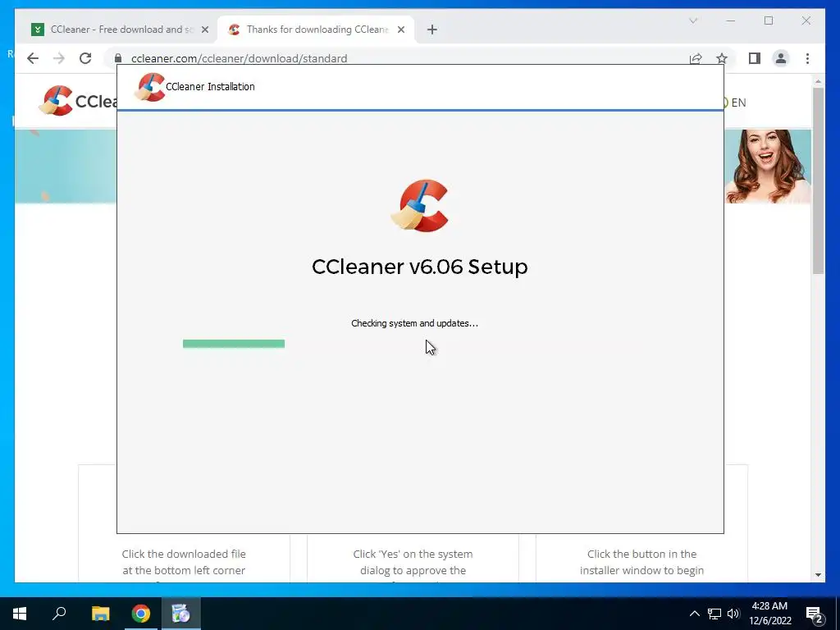Viewport: 840px width, 630px height.
Task: Share this page icon in address bar
Action: pos(696,58)
